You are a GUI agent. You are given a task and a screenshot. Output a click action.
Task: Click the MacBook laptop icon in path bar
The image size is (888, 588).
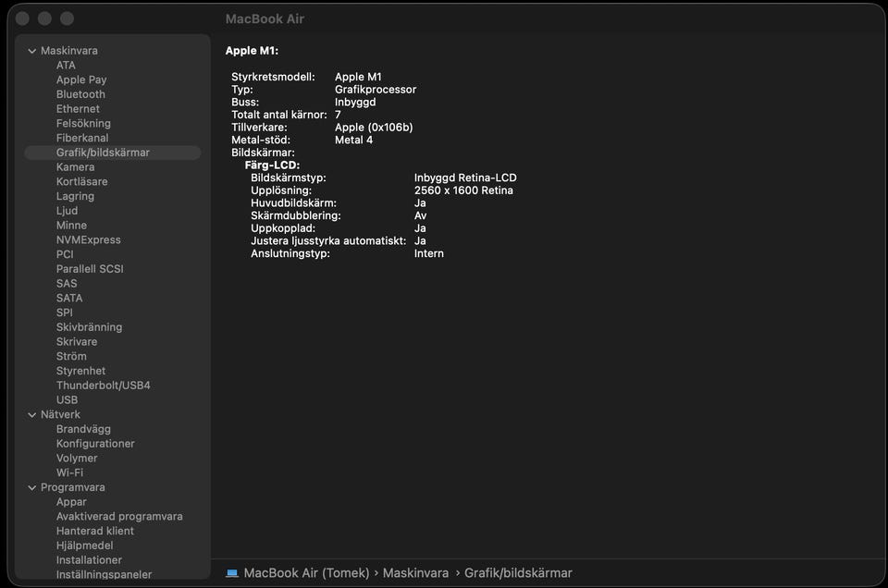[231, 573]
